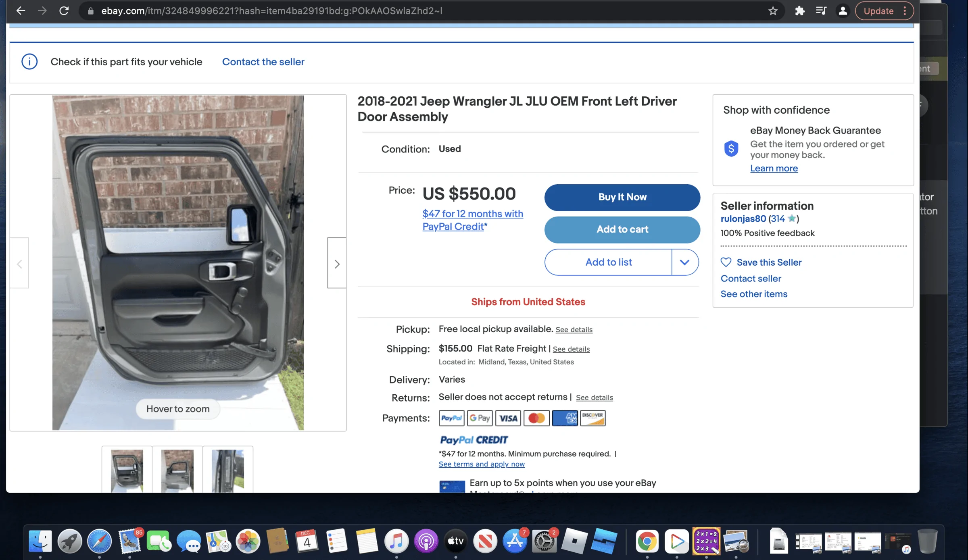Click the PayPal payment logo
968x560 pixels.
tap(451, 418)
